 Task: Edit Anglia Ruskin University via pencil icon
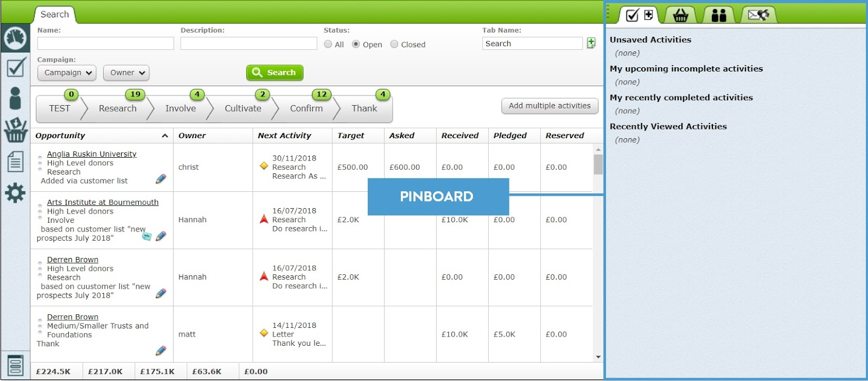(x=161, y=179)
